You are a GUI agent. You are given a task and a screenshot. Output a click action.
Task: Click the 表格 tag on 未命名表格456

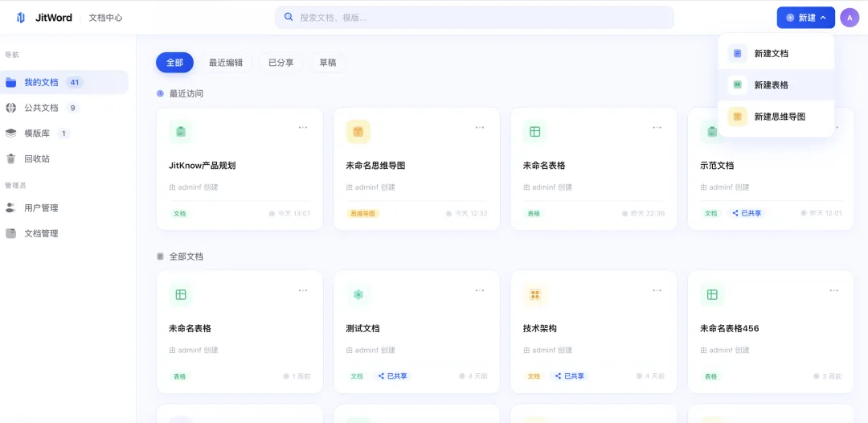point(710,376)
